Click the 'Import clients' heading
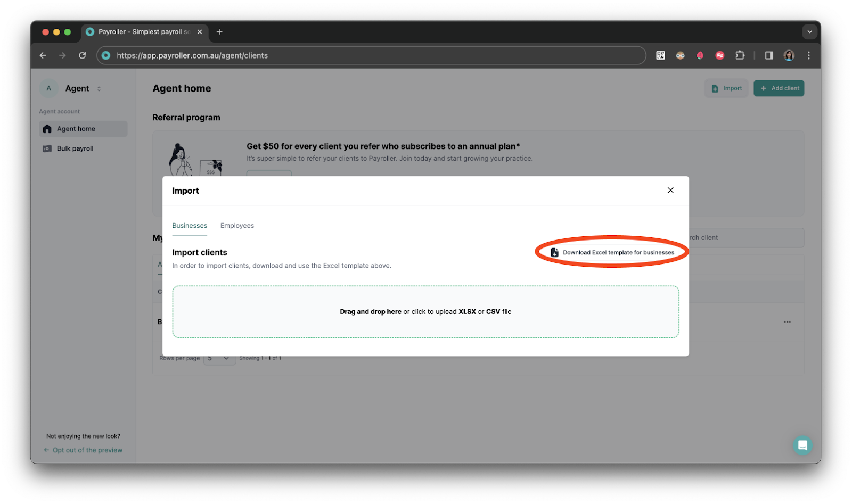Screen dimensions: 852x504 pyautogui.click(x=200, y=252)
